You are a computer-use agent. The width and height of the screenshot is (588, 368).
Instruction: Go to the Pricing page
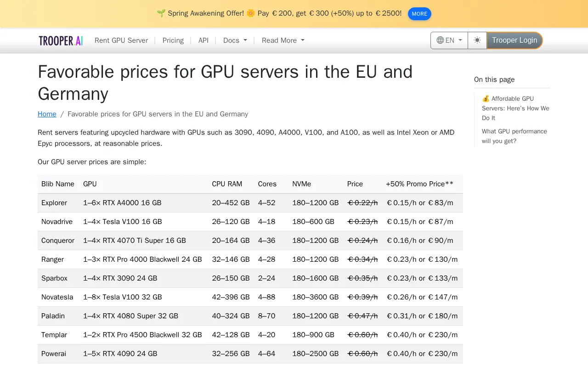click(x=173, y=40)
